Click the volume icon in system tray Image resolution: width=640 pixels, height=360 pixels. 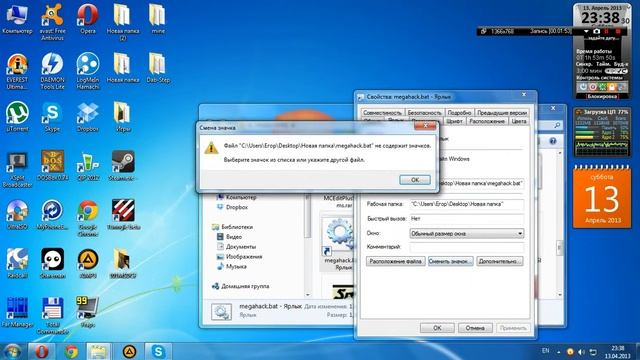[x=581, y=352]
